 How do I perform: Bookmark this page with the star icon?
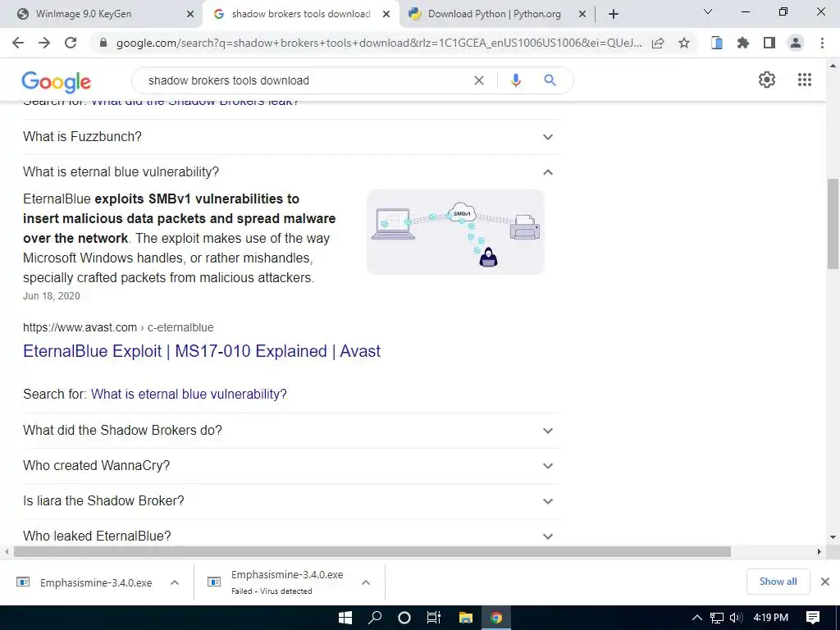click(x=684, y=43)
